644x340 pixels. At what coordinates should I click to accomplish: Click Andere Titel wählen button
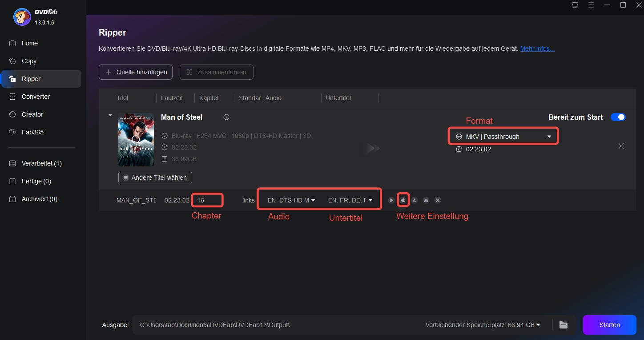(155, 178)
